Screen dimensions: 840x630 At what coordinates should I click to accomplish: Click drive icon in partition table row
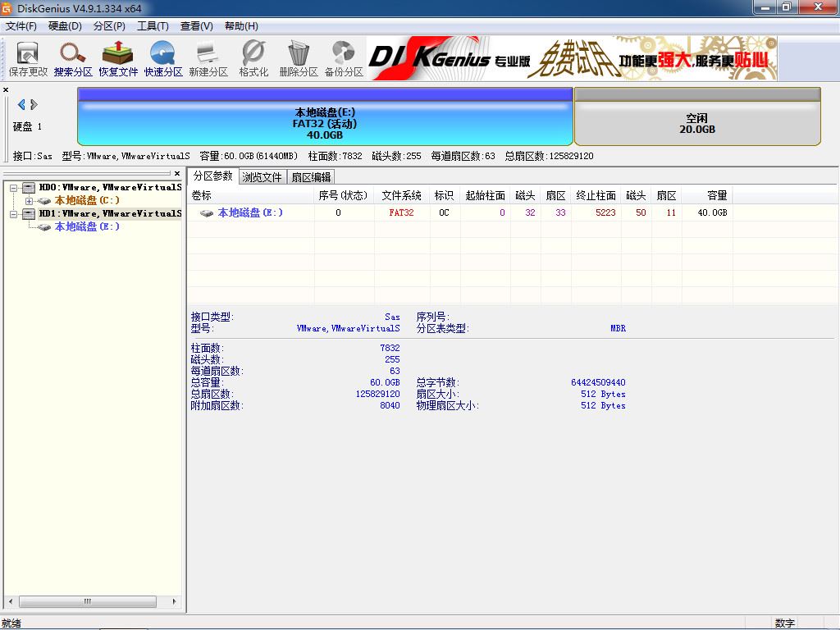click(x=206, y=213)
